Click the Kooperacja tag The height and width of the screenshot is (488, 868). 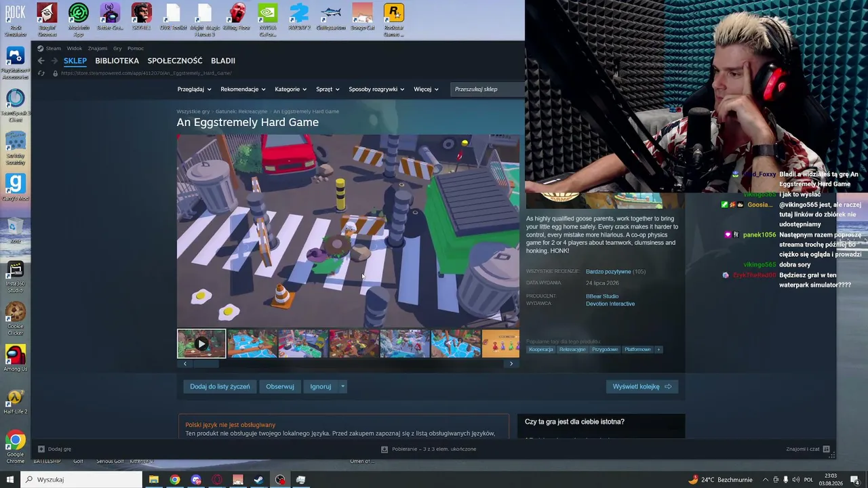(541, 350)
